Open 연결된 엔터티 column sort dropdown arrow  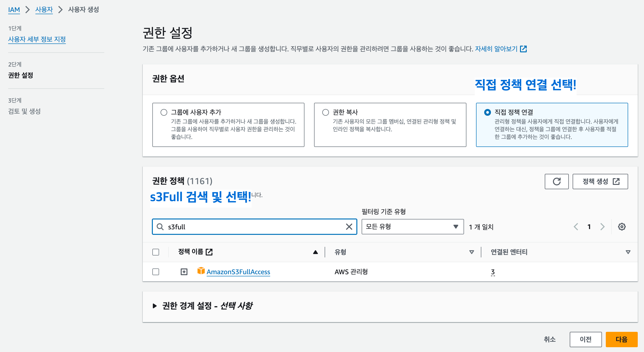point(628,252)
